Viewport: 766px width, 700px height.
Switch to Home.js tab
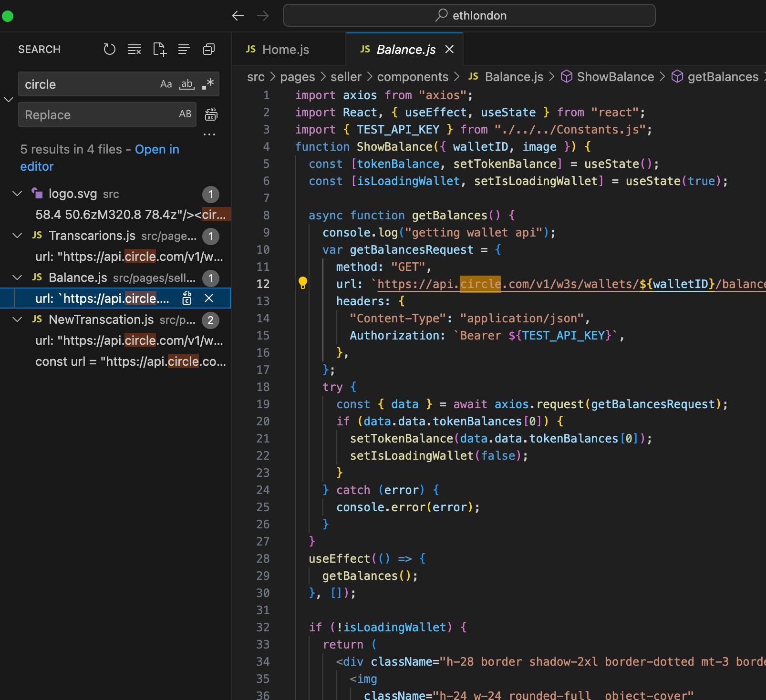coord(288,49)
